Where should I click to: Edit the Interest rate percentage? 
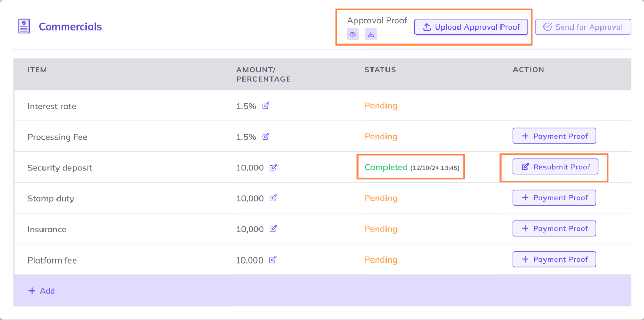coord(266,106)
